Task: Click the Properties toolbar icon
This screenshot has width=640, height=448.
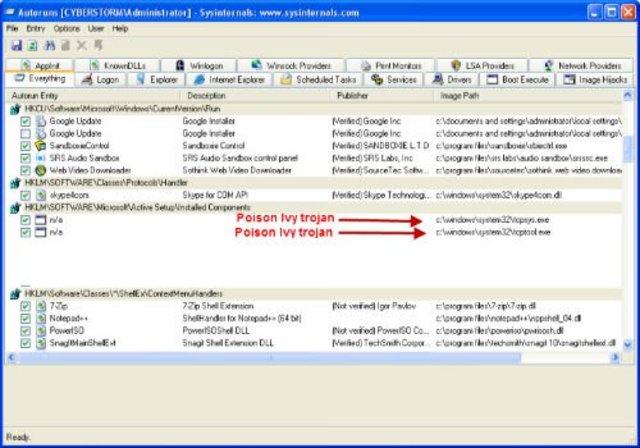Action: pyautogui.click(x=66, y=45)
